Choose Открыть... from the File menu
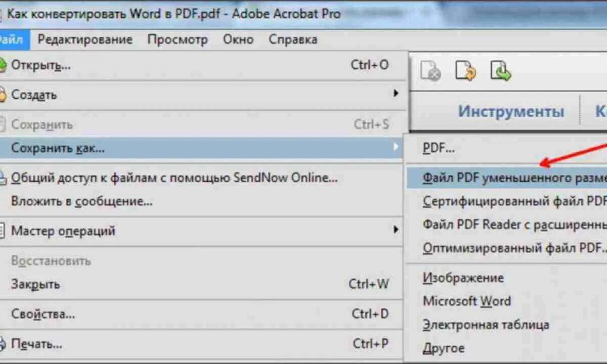The image size is (607, 364). [x=202, y=65]
